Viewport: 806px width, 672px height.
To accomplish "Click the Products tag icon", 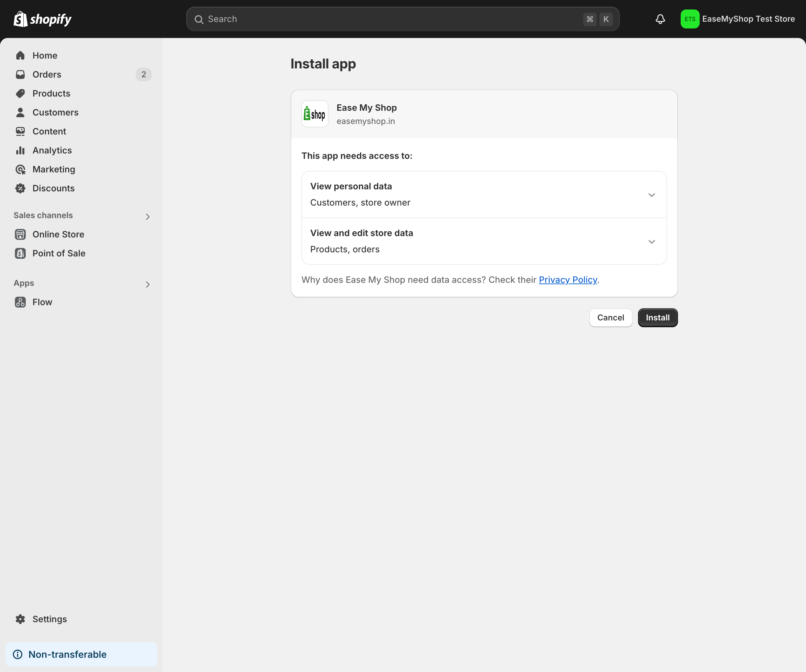I will coord(20,93).
